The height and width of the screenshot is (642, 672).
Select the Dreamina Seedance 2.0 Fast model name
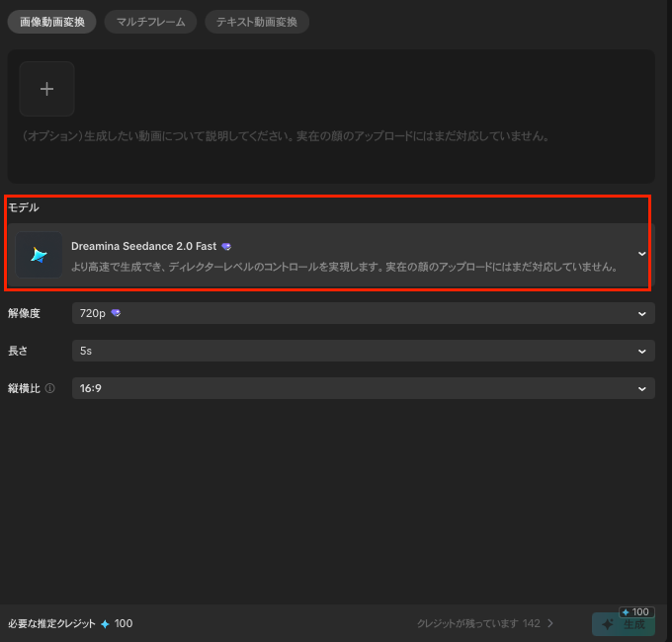click(x=143, y=246)
